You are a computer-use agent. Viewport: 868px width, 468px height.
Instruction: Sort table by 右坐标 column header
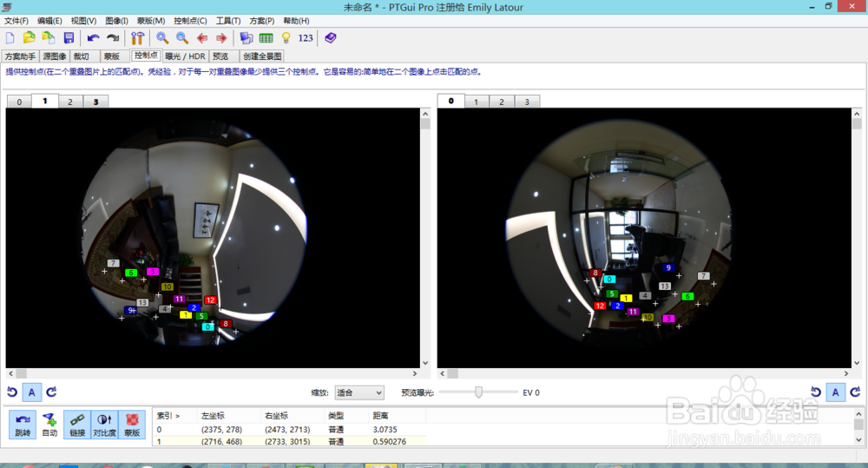click(292, 415)
